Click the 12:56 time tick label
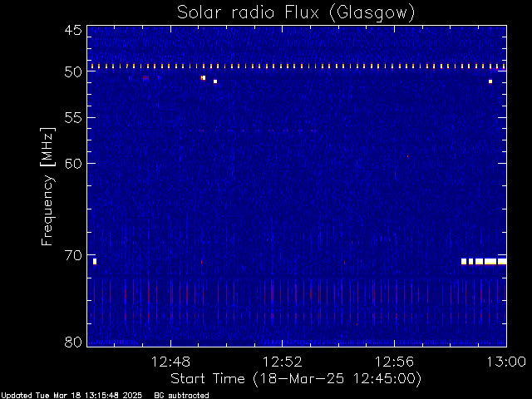532x399 pixels. pos(394,362)
